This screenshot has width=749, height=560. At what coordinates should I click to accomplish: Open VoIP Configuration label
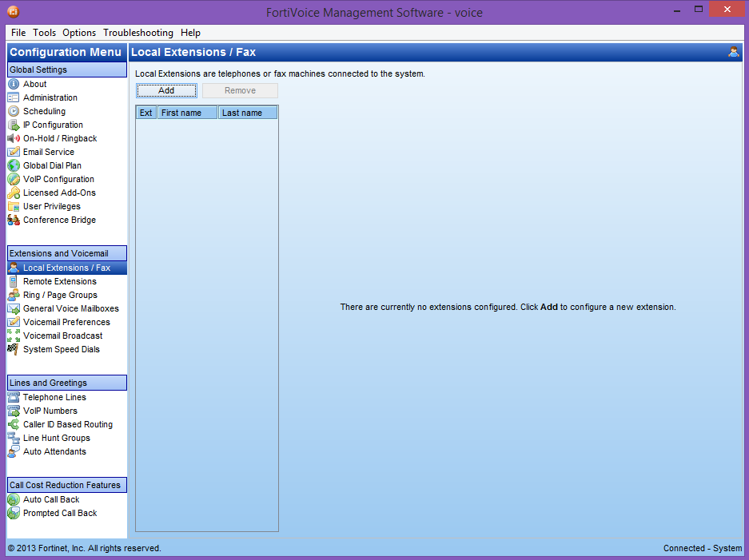(59, 179)
